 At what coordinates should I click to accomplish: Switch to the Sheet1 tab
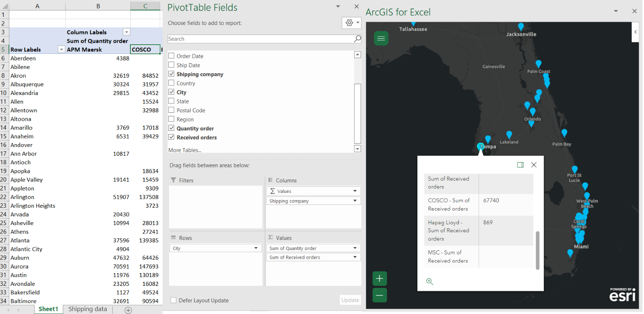tap(48, 309)
